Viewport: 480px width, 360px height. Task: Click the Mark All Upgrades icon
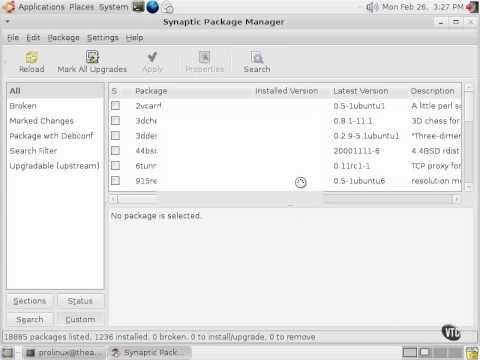[x=92, y=57]
